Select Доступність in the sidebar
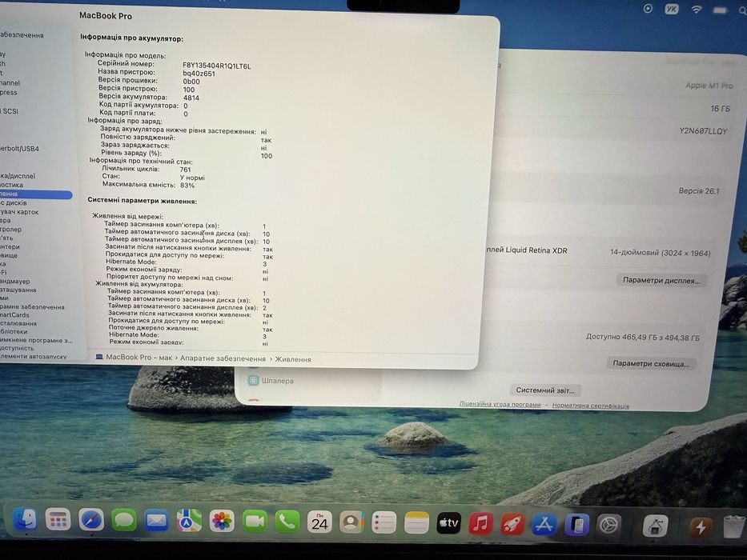 [x=17, y=348]
